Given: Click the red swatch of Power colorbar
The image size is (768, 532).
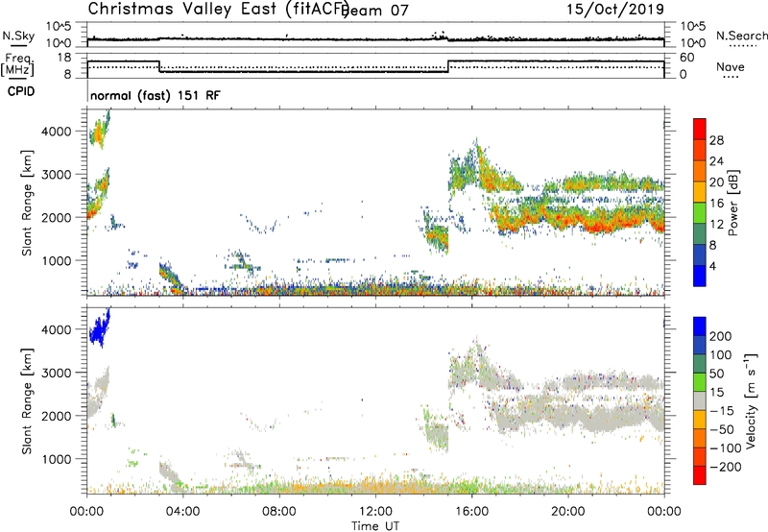Looking at the screenshot, I should (x=700, y=129).
